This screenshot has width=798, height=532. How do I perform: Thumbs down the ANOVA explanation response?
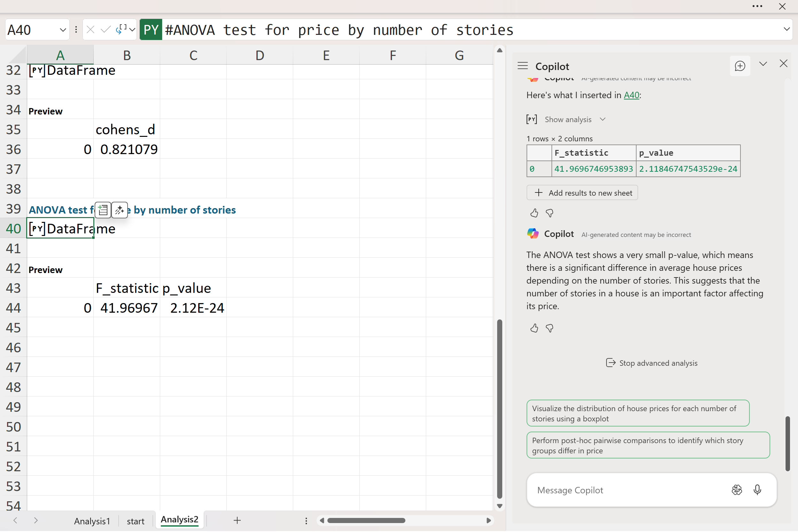point(549,328)
